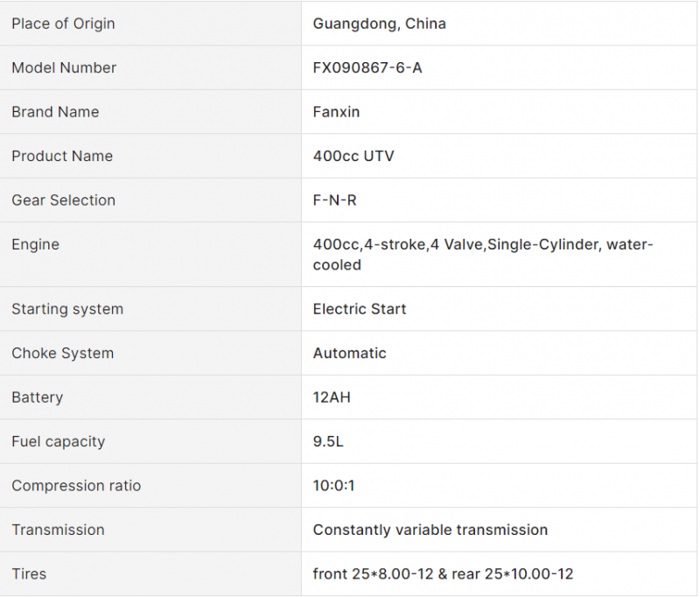The image size is (700, 597).
Task: Select the Guangdong, China value
Action: (379, 24)
